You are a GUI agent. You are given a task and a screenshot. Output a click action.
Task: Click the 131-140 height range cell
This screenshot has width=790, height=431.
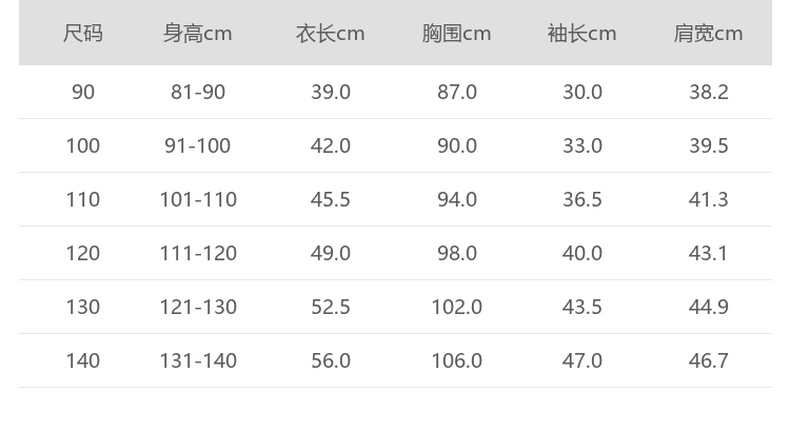(x=198, y=361)
